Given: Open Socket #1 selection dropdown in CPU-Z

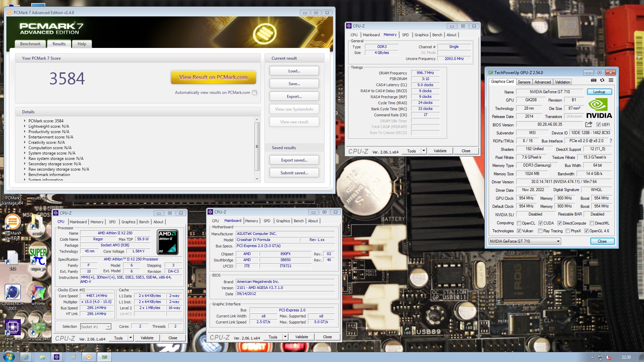Looking at the screenshot, I should [96, 327].
